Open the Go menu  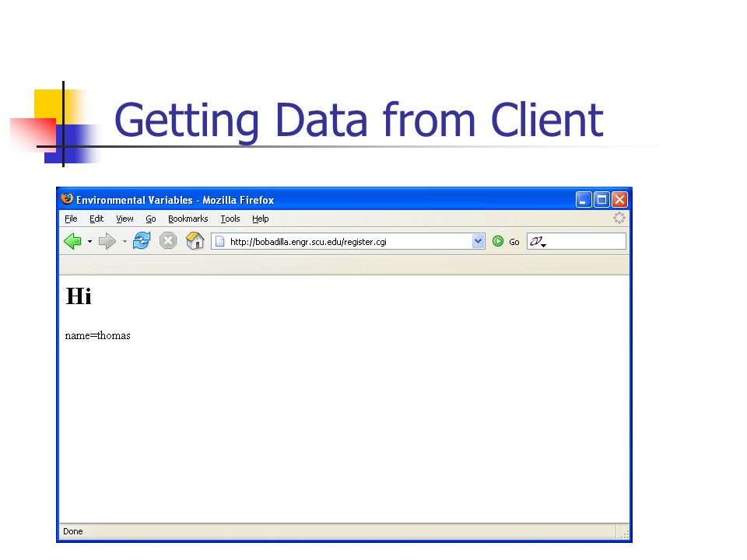[151, 219]
